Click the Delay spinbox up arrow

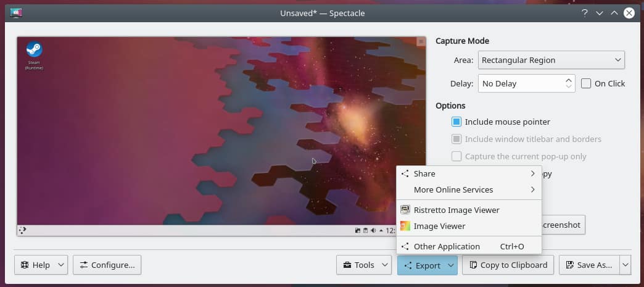[x=568, y=80]
